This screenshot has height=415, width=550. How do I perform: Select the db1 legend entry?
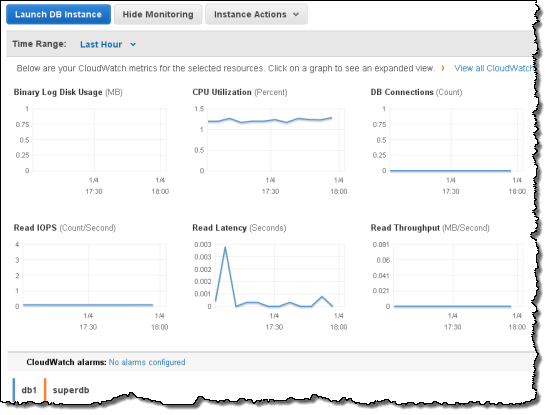point(29,390)
